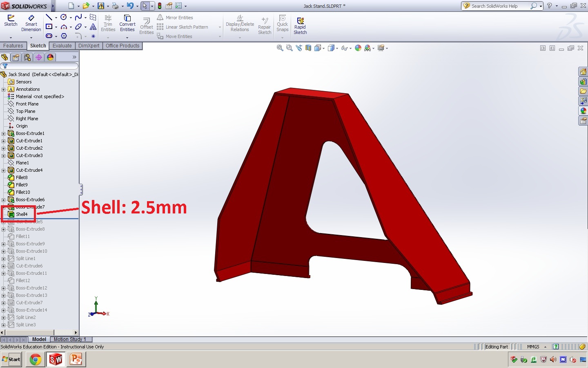
Task: Open PowerPoint from taskbar
Action: point(76,359)
